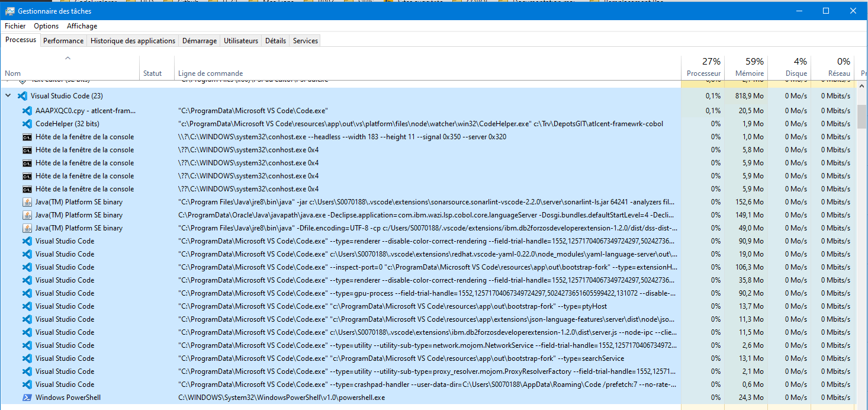The width and height of the screenshot is (868, 410).
Task: Click the Windows PowerShell process icon
Action: pos(27,397)
